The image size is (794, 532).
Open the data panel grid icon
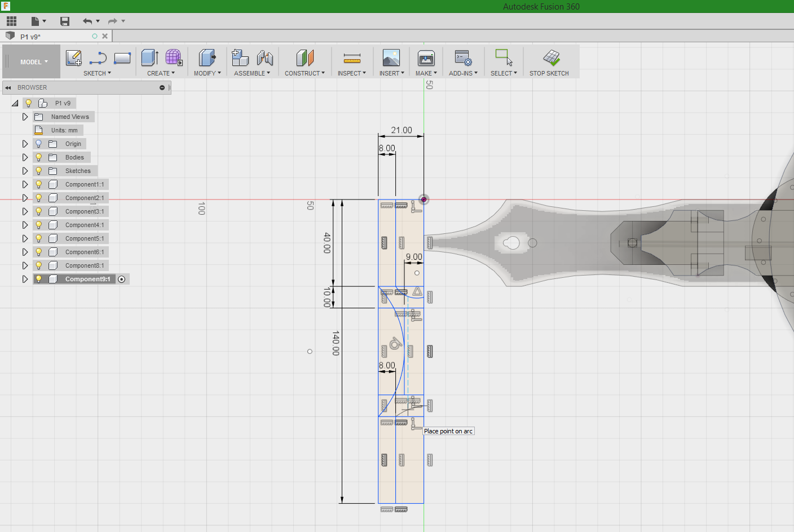11,21
